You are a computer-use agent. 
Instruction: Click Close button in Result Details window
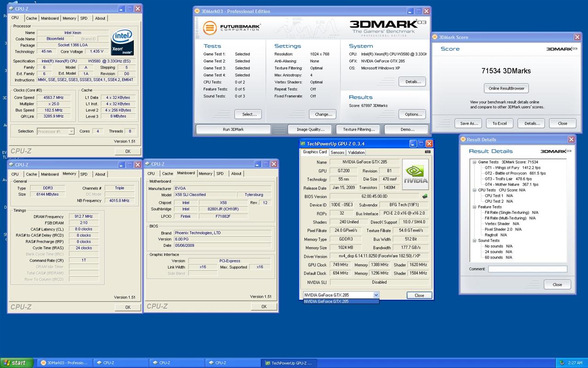(x=557, y=284)
